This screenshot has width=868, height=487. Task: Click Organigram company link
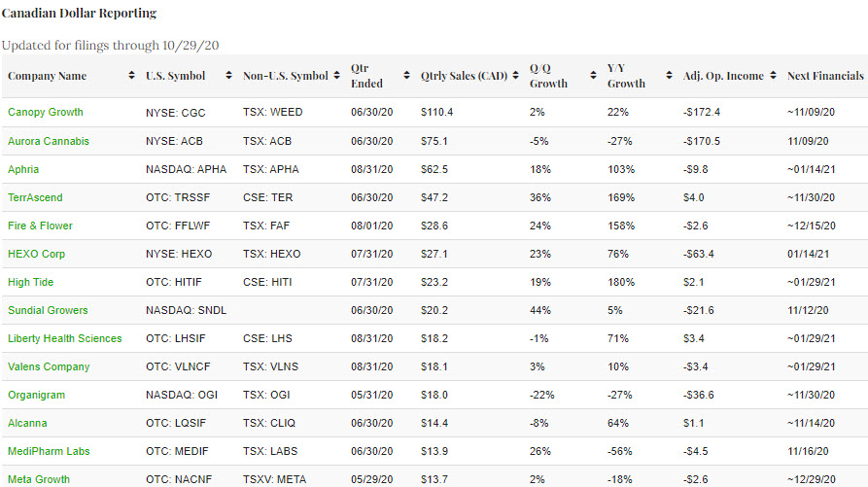35,395
